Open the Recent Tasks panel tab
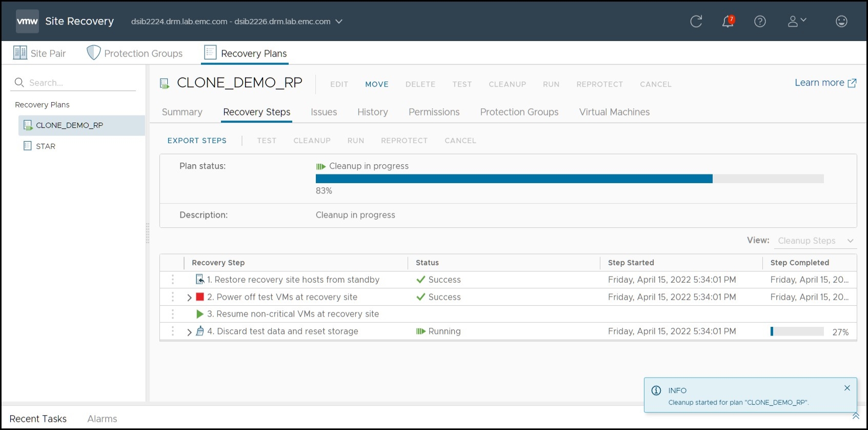Image resolution: width=868 pixels, height=430 pixels. click(38, 419)
